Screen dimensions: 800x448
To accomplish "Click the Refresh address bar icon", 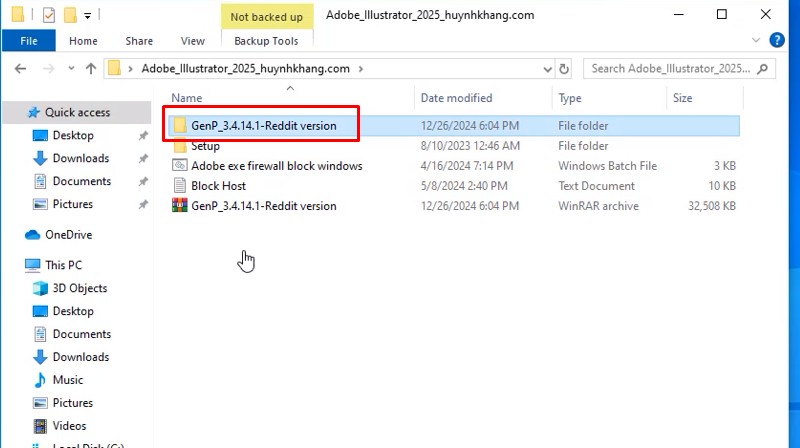I will [565, 69].
